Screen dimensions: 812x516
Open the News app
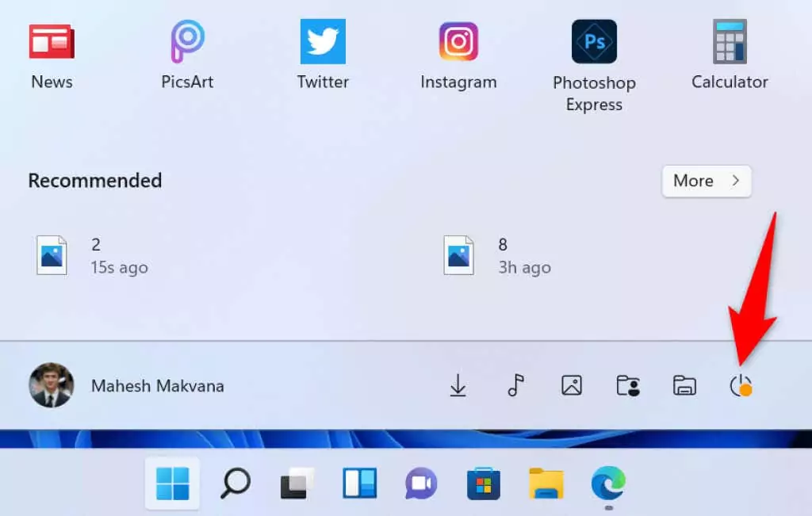(52, 56)
